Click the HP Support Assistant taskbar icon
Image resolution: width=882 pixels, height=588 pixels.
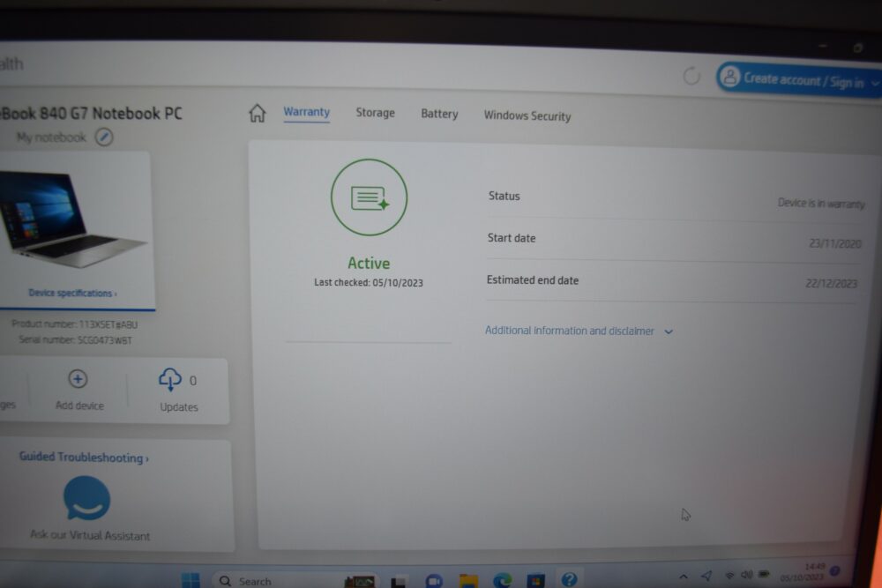569,579
